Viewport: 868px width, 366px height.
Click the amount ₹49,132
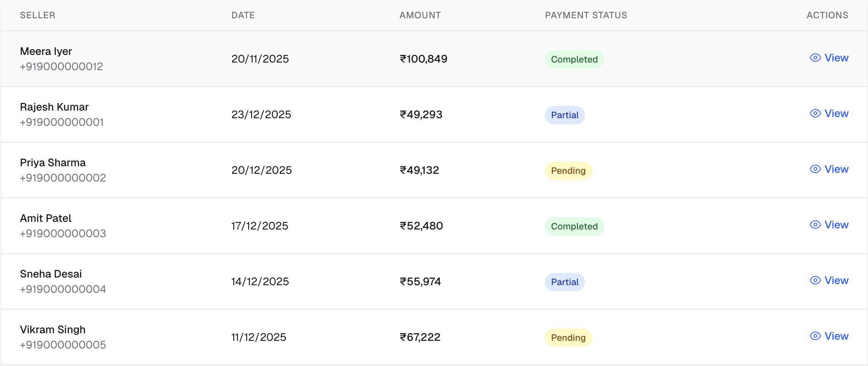click(x=419, y=170)
